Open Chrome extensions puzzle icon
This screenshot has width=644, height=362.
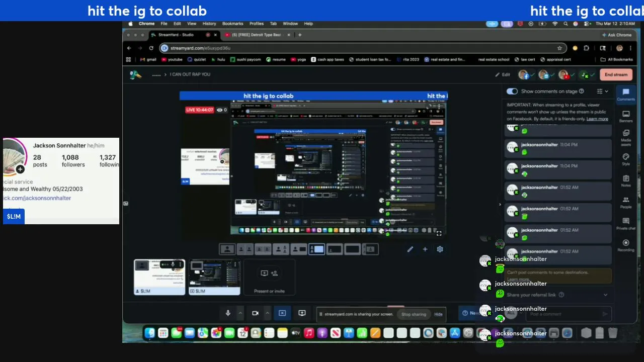(586, 48)
